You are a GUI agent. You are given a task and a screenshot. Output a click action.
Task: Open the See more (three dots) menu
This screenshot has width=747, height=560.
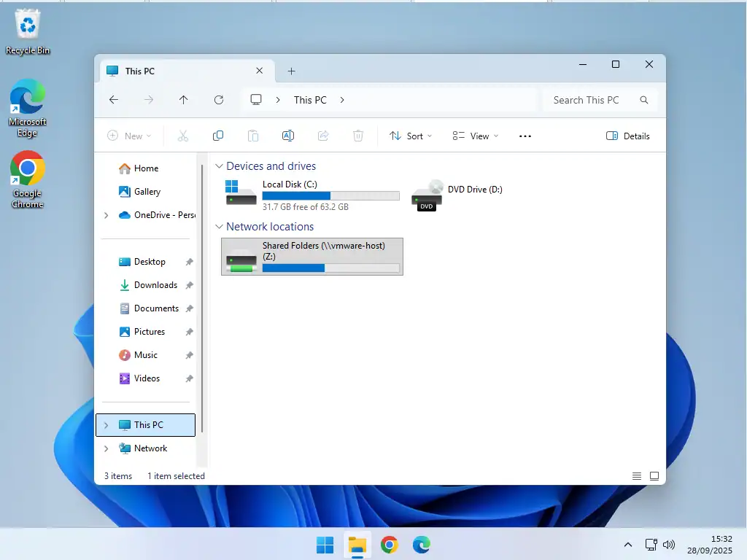525,136
